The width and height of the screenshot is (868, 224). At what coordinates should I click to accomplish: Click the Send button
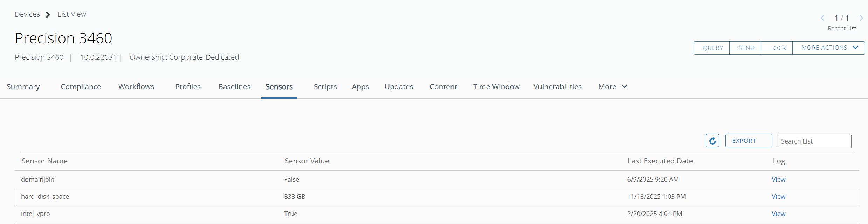coord(746,48)
